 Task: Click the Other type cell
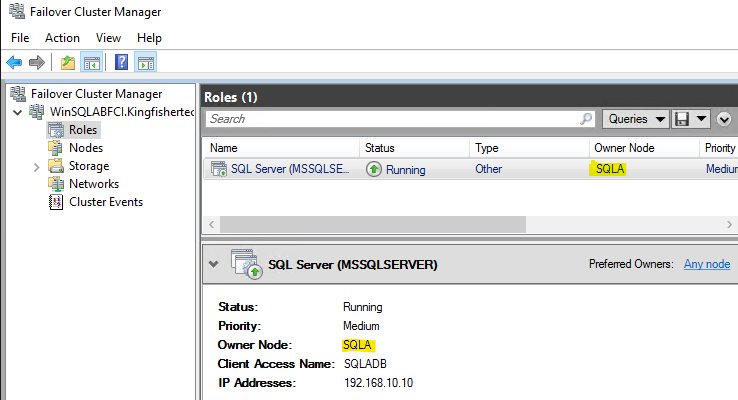click(489, 169)
